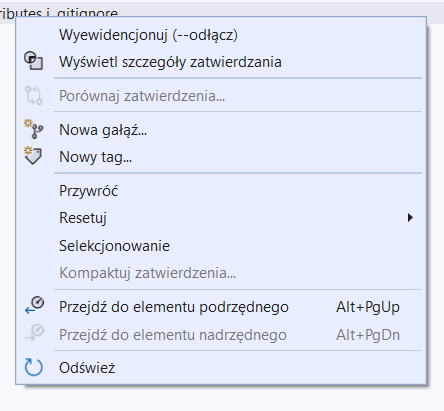This screenshot has width=444, height=411.
Task: Click the commit details icon beside Wyświetl szczegóły
Action: pos(34,61)
